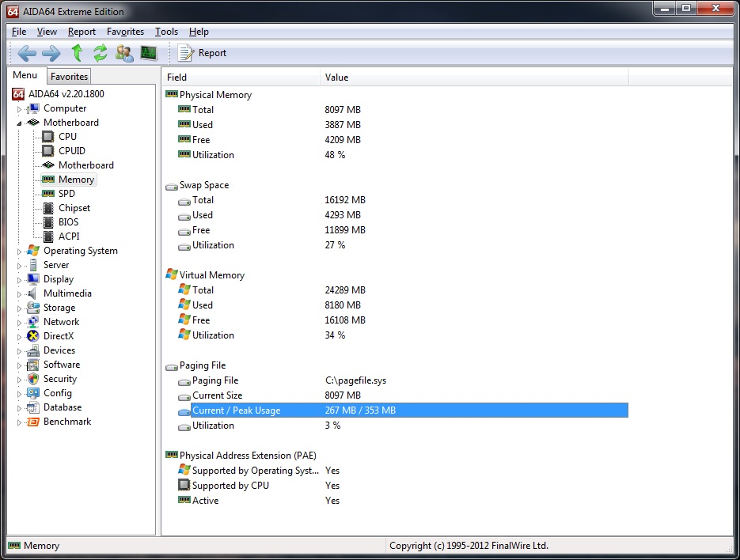Expand the Computer tree node
This screenshot has height=560, width=740.
19,109
